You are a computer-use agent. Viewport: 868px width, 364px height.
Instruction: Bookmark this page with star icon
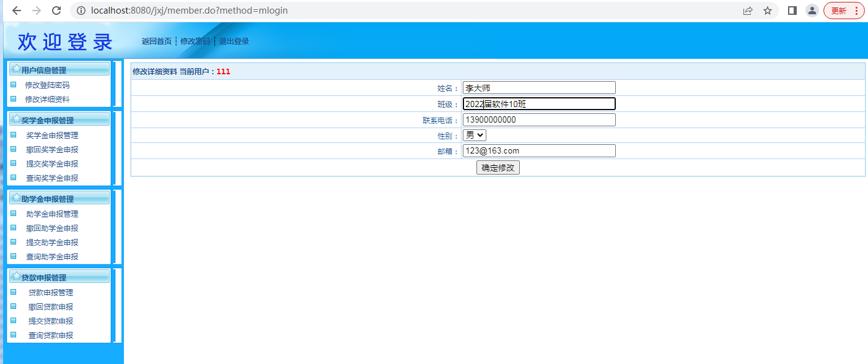[x=768, y=11]
